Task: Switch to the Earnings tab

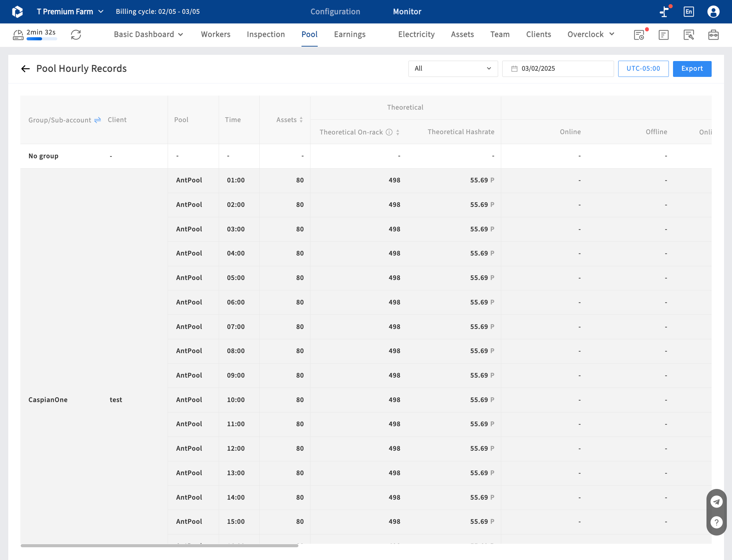Action: coord(350,34)
